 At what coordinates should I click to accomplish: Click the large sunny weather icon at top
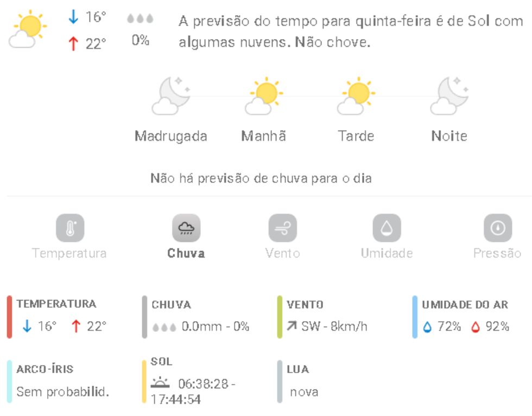28,29
